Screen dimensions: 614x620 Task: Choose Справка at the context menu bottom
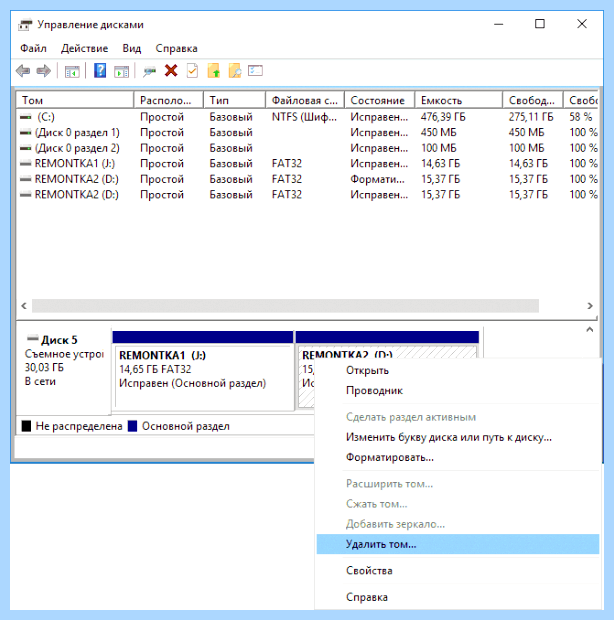(458, 597)
